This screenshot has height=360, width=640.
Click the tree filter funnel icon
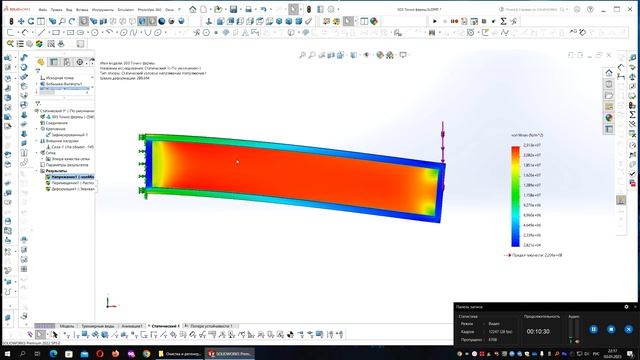38,71
